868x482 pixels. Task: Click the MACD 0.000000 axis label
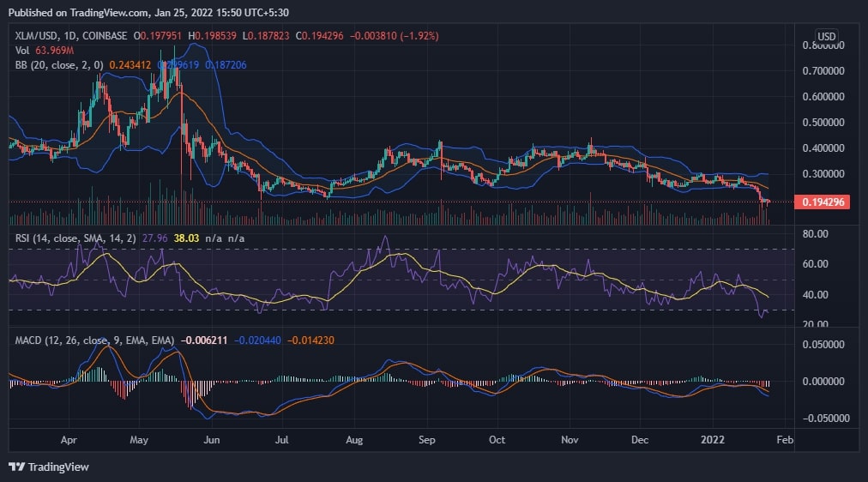pyautogui.click(x=823, y=382)
